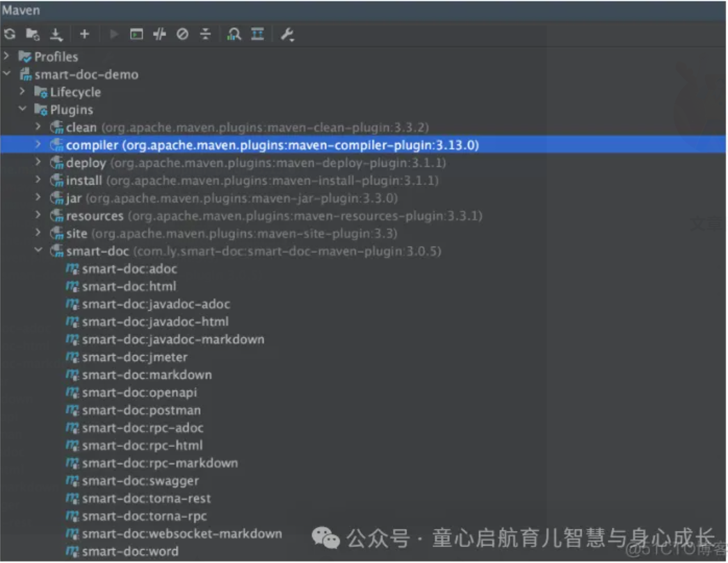The image size is (728, 563).
Task: Click the jar plugin icon
Action: pyautogui.click(x=56, y=197)
